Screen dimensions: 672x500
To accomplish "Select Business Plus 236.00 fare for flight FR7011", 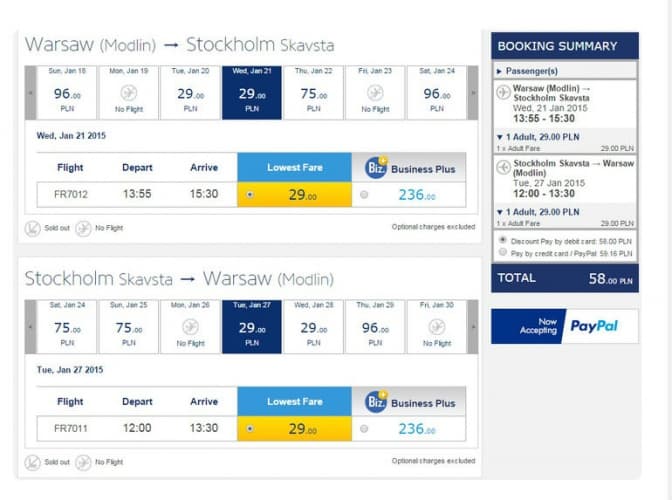I will click(x=363, y=429).
